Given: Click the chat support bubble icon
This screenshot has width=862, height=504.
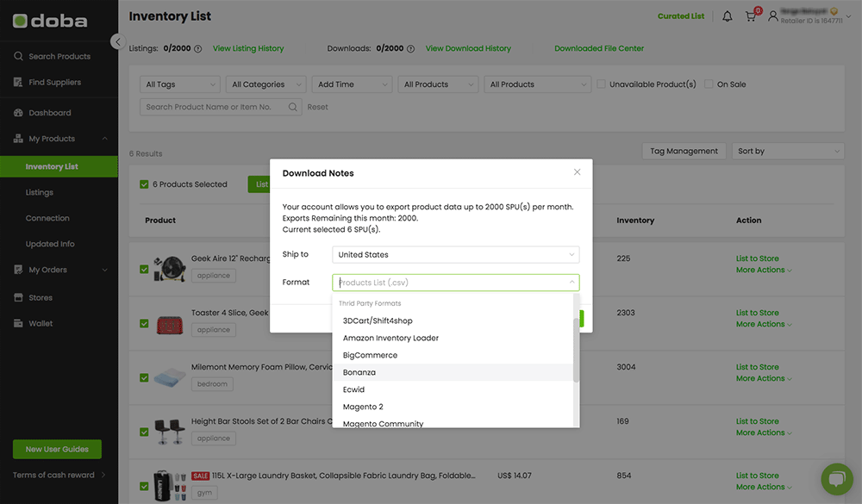Looking at the screenshot, I should pyautogui.click(x=836, y=479).
